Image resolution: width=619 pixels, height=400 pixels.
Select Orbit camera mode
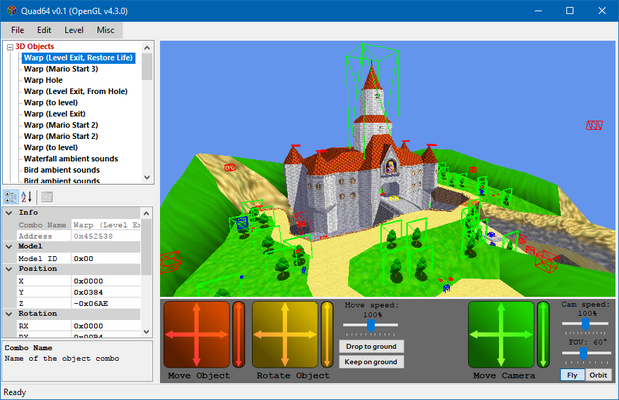(x=597, y=375)
